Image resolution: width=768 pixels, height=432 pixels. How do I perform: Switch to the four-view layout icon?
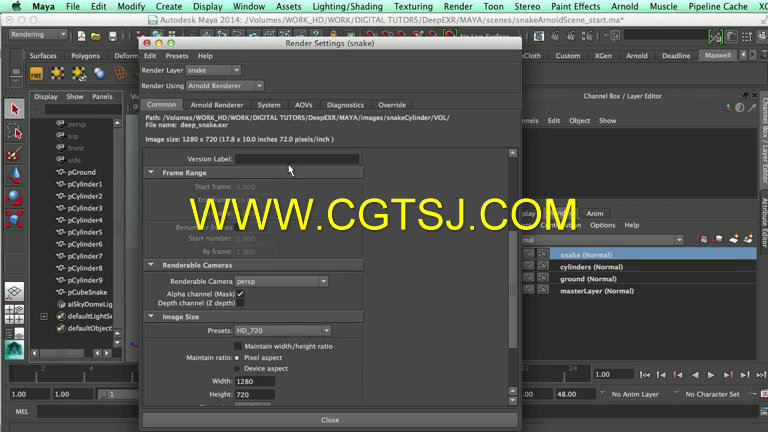coord(14,314)
